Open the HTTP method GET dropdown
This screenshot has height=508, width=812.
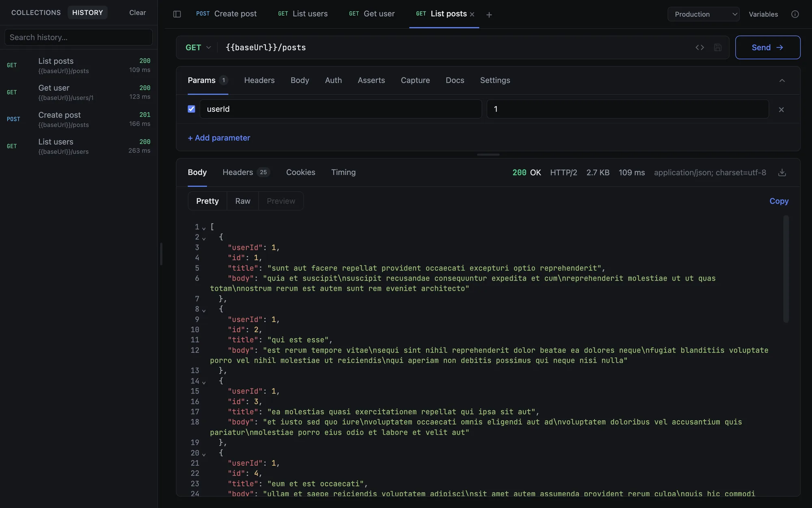point(199,48)
